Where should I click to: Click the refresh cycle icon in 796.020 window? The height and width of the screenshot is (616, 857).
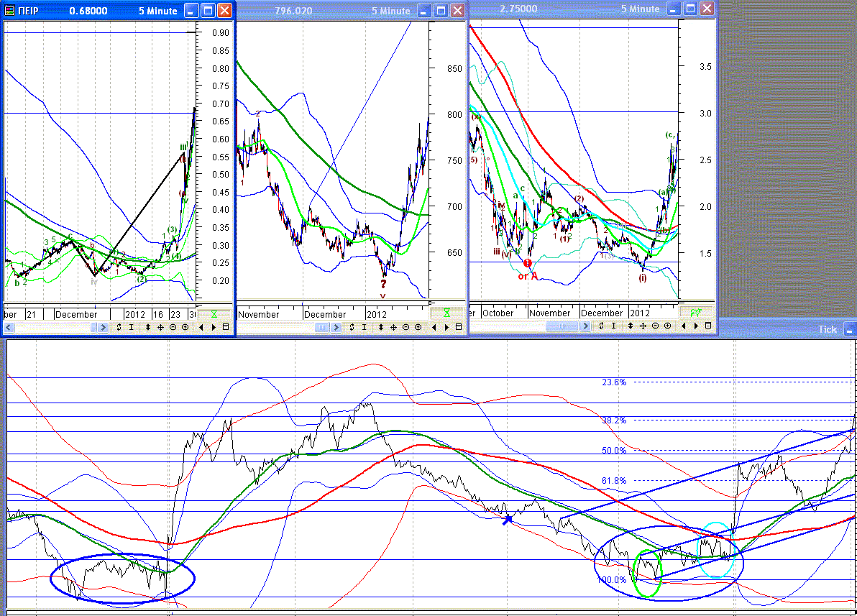click(x=352, y=327)
